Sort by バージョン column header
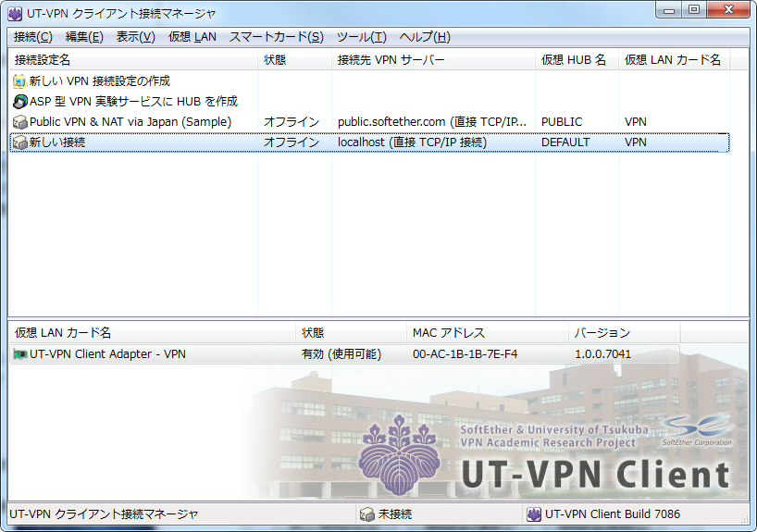The image size is (757, 532). pos(624,333)
